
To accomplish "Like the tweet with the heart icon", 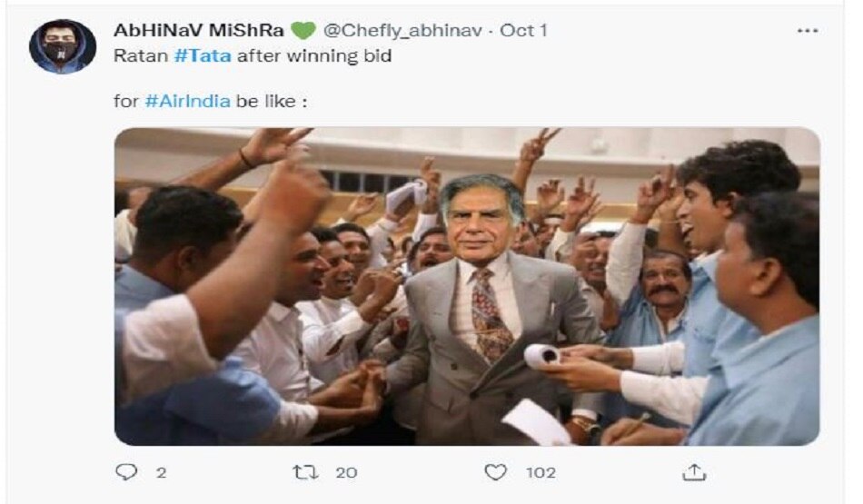I will pos(495,472).
